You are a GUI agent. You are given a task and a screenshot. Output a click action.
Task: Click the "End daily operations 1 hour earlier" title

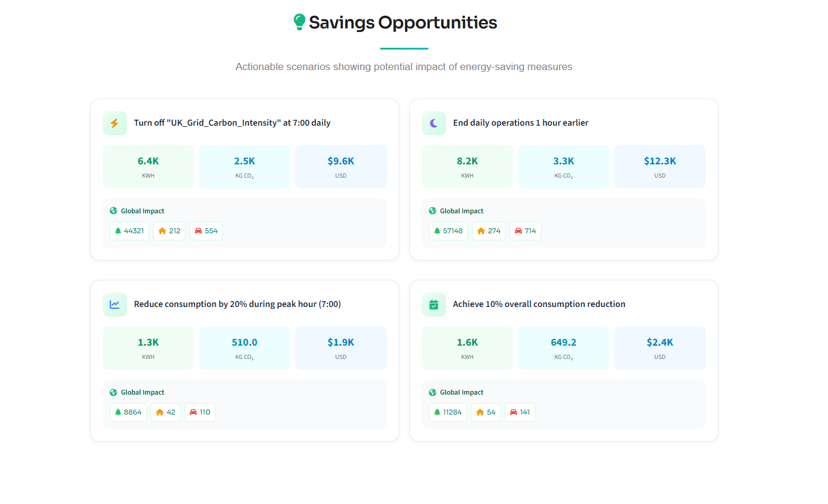pyautogui.click(x=520, y=123)
